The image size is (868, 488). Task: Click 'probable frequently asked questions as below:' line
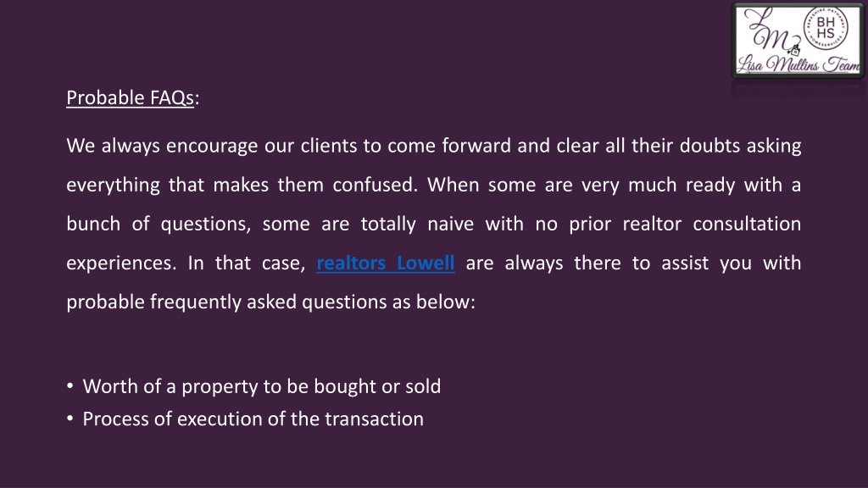270,302
